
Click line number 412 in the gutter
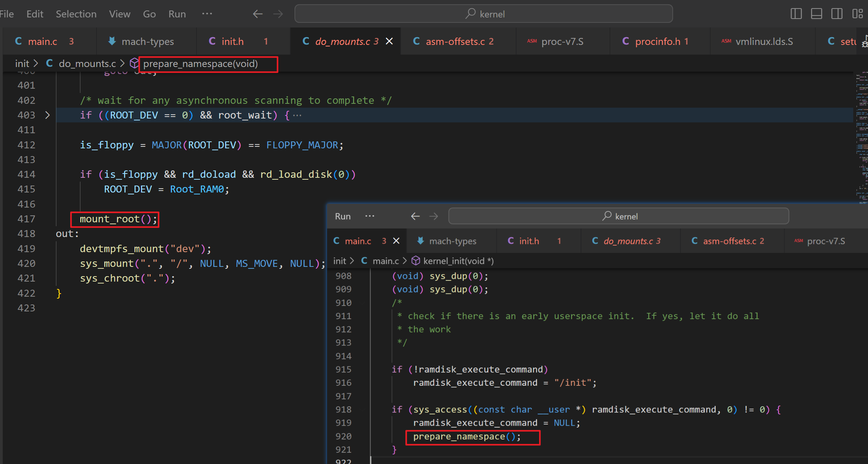pyautogui.click(x=26, y=145)
